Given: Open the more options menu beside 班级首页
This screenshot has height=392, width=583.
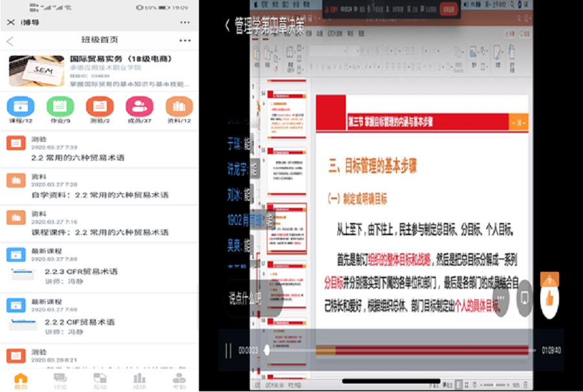Looking at the screenshot, I should (x=185, y=41).
